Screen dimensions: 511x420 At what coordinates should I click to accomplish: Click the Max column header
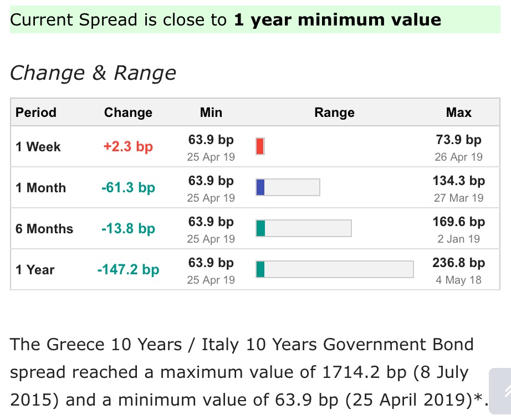(459, 112)
